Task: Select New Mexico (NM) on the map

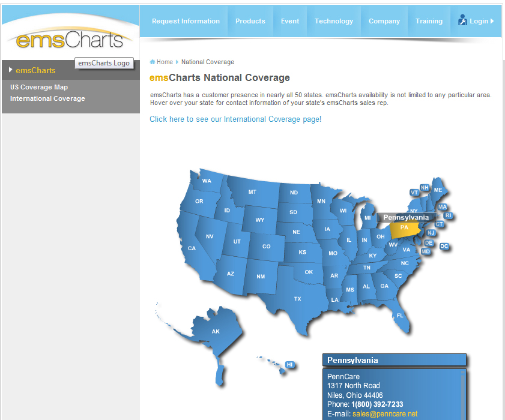Action: coord(261,276)
